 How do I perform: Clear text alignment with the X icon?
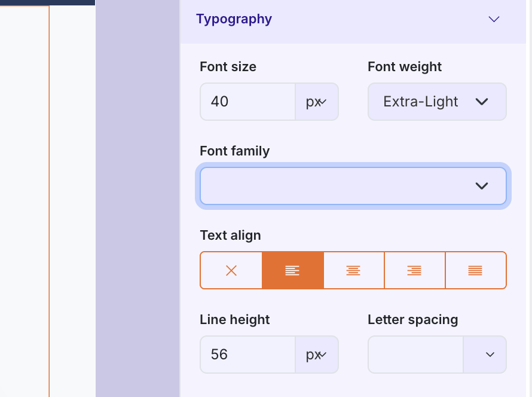click(x=231, y=270)
